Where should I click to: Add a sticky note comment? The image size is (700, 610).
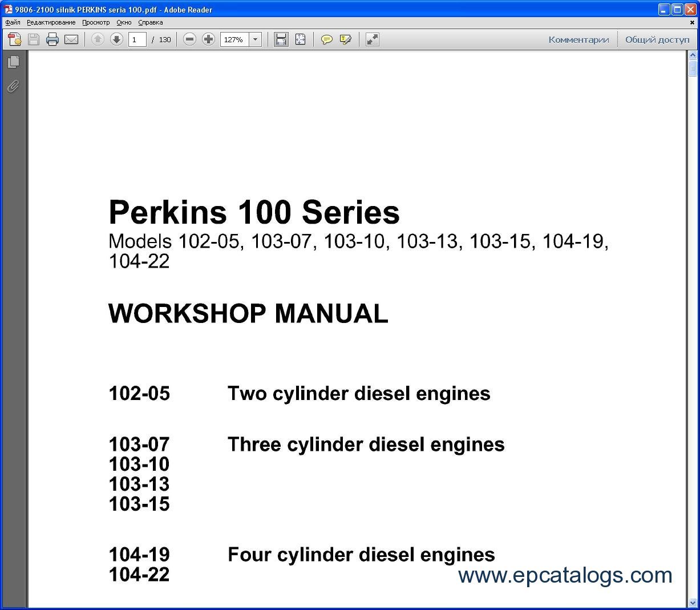pos(327,39)
